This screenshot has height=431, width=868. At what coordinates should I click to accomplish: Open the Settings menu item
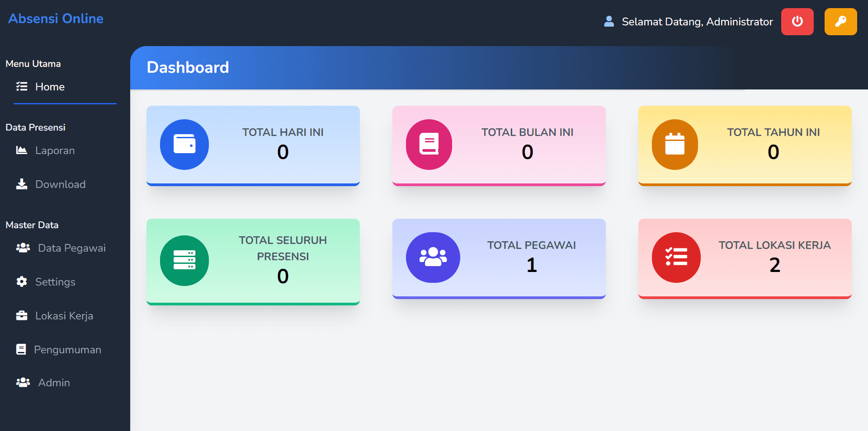point(55,282)
